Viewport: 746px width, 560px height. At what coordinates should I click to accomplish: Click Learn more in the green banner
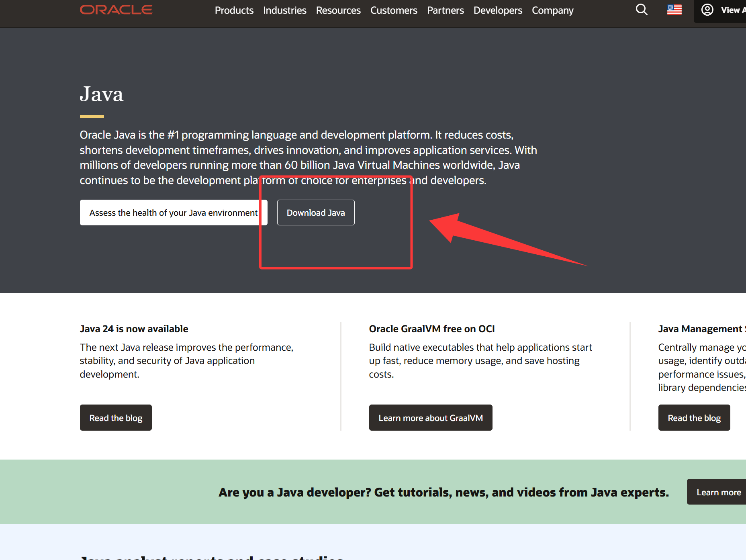[717, 492]
